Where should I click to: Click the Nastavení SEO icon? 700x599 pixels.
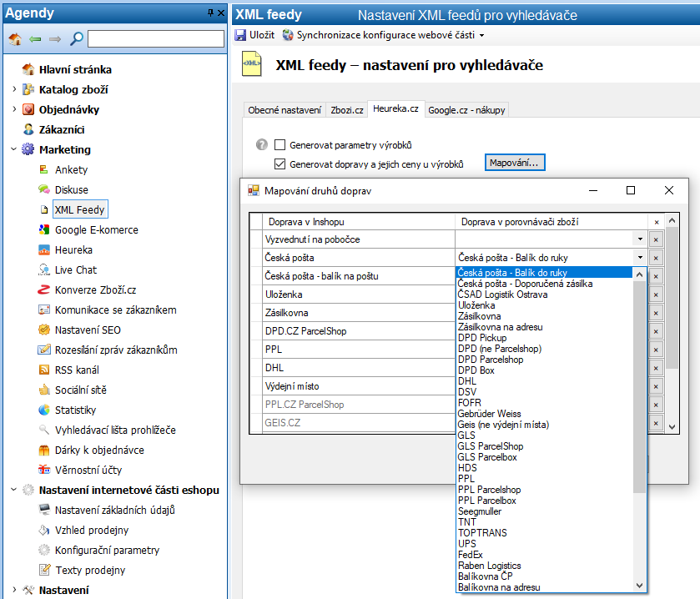point(43,330)
